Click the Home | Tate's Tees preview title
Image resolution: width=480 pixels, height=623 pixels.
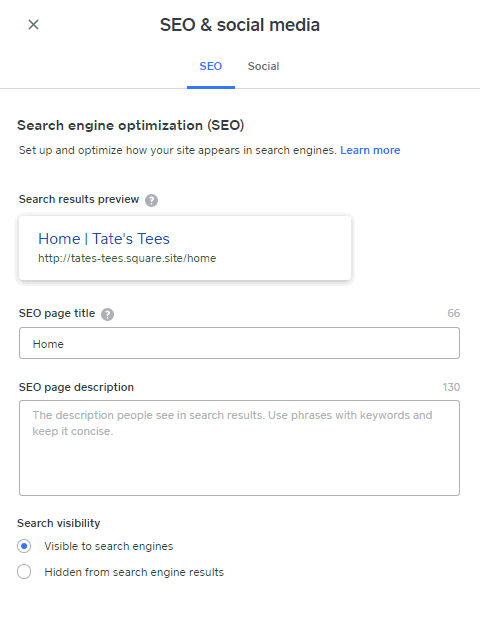[x=104, y=239]
